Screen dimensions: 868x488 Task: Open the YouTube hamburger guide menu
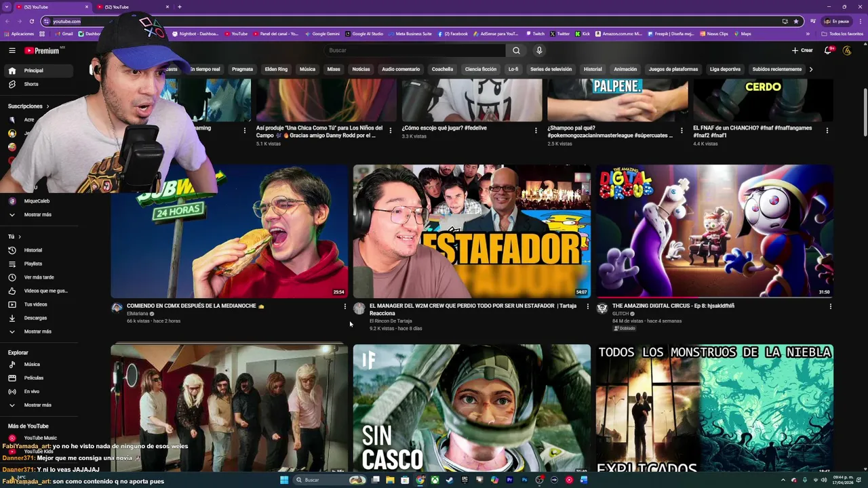[12, 50]
